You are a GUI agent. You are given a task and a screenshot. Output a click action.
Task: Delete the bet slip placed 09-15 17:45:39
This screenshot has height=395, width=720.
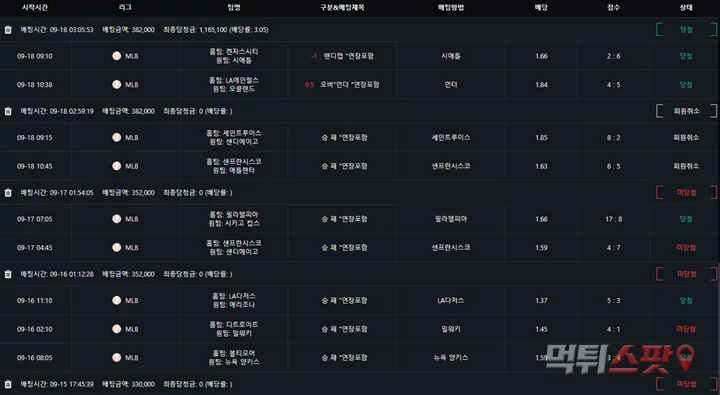click(x=8, y=384)
